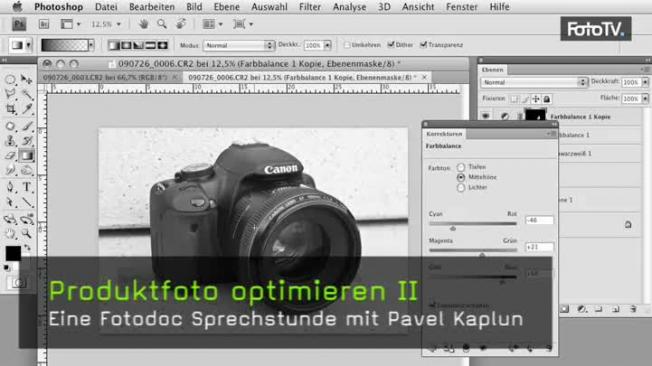Click the Hand tool in the application bar

tap(143, 24)
